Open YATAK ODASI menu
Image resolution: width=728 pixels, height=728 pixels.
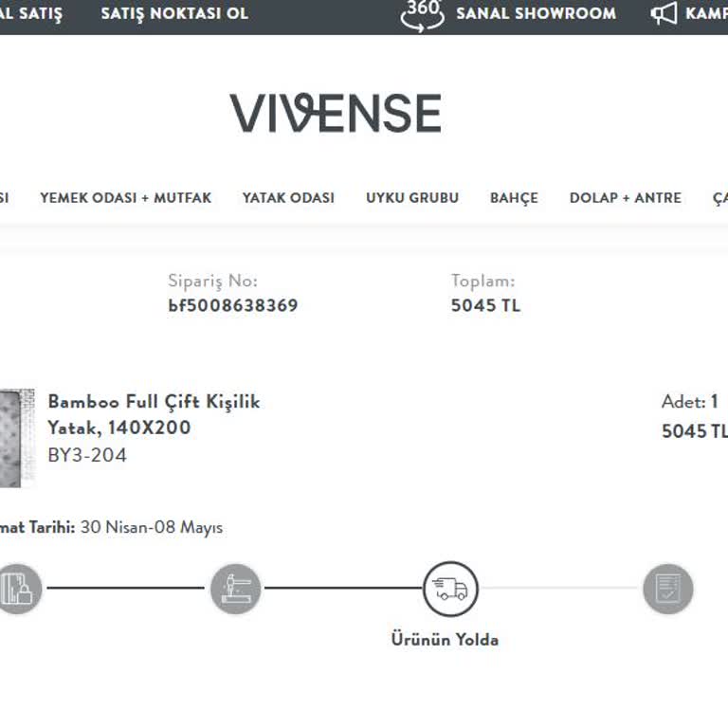[288, 198]
